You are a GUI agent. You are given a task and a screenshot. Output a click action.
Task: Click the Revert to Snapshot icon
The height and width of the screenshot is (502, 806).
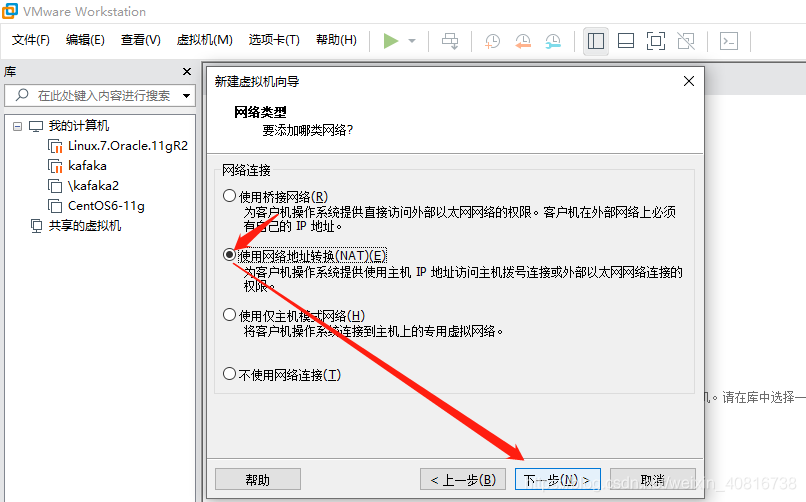click(523, 41)
